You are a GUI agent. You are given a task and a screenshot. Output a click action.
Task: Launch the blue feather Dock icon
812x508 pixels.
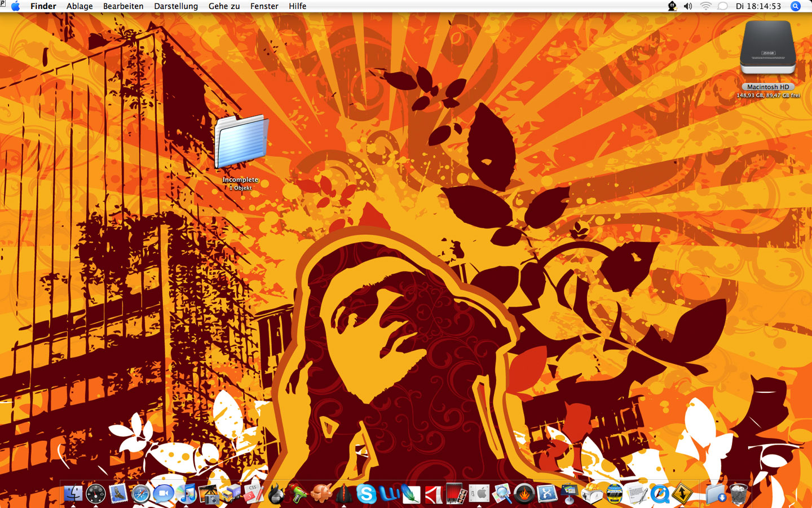point(412,494)
